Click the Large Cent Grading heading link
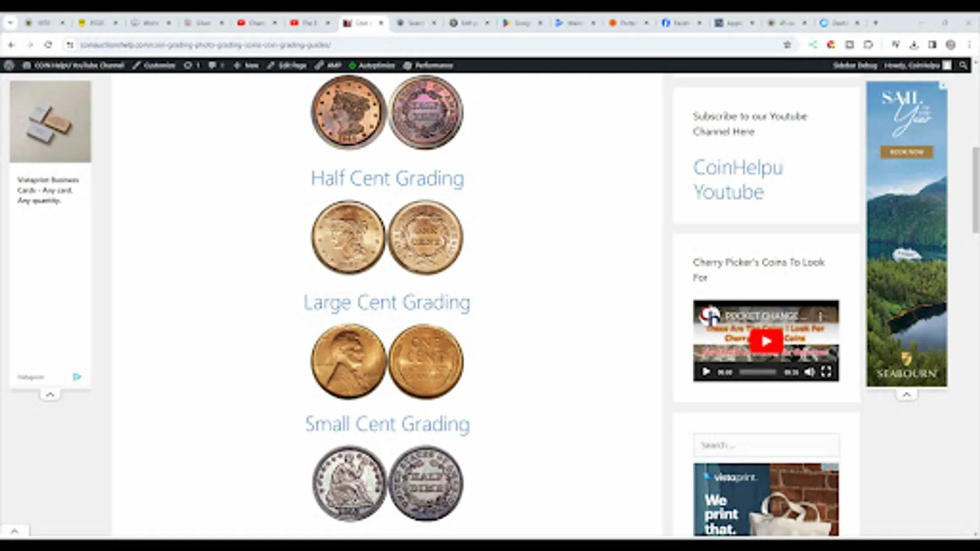 387,302
